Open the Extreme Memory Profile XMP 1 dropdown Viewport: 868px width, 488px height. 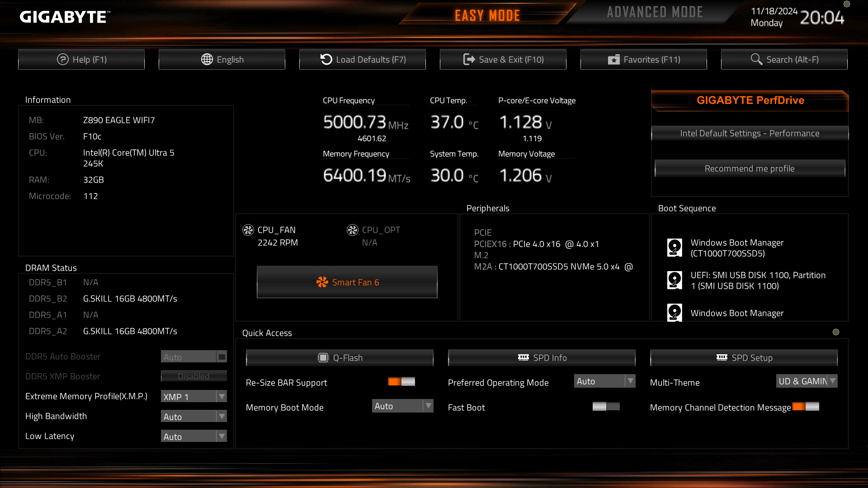tap(194, 397)
